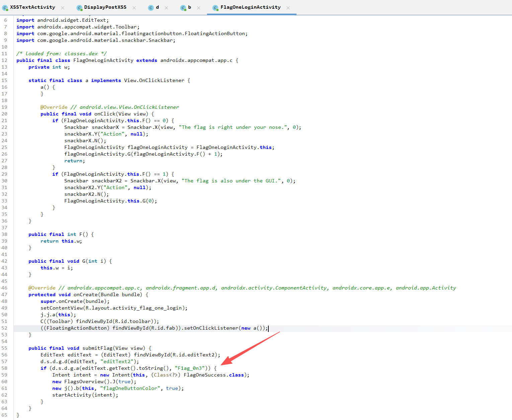
Task: Click the "F1ag_0n3" string literal
Action: (189, 368)
